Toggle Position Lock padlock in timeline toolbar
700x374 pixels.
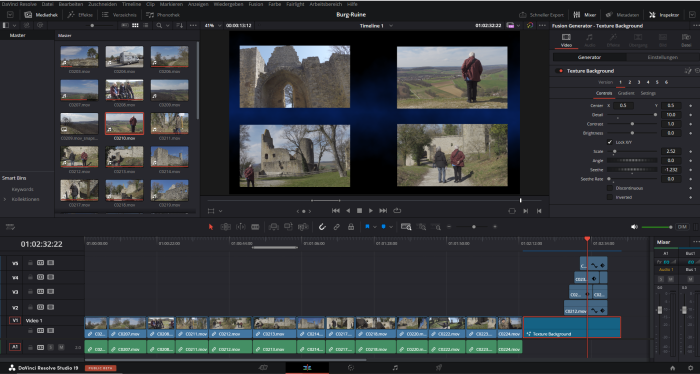[351, 227]
